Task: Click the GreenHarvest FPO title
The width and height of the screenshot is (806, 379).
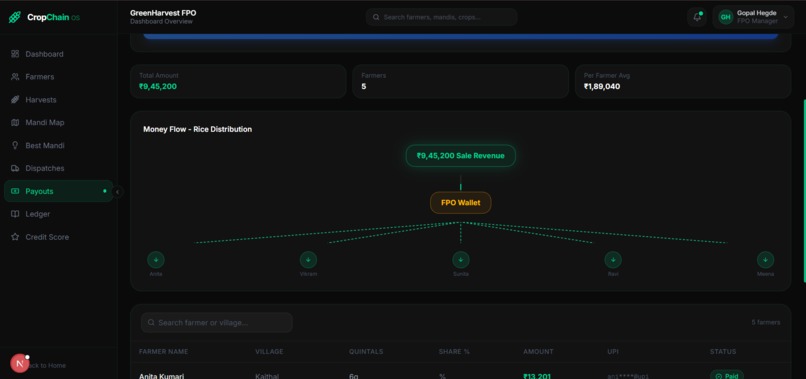Action: pyautogui.click(x=163, y=13)
